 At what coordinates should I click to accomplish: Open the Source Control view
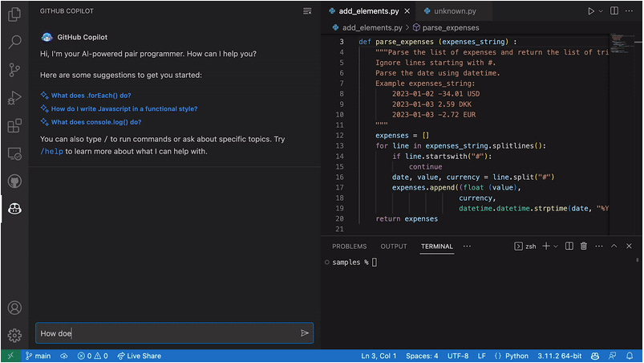pyautogui.click(x=14, y=70)
